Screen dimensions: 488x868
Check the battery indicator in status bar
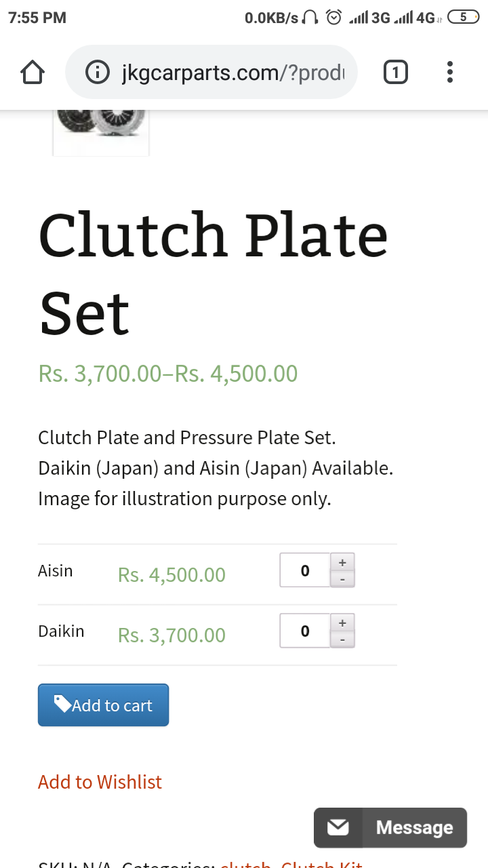pos(464,18)
